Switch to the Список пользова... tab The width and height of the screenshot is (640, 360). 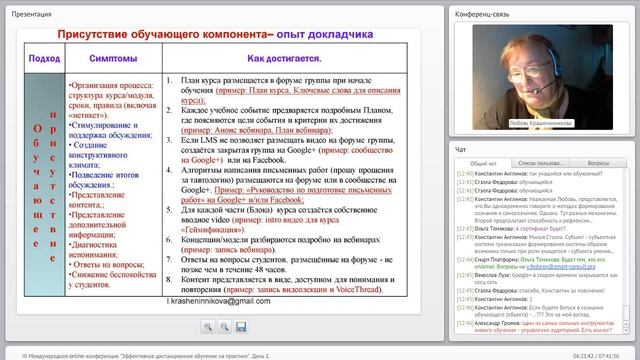[540, 163]
